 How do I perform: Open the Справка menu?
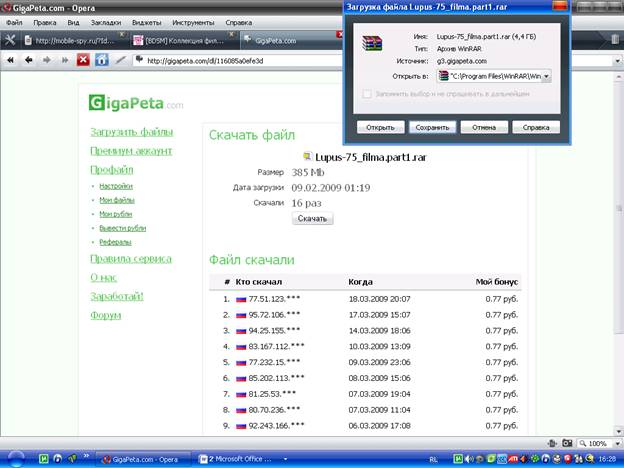(238, 23)
